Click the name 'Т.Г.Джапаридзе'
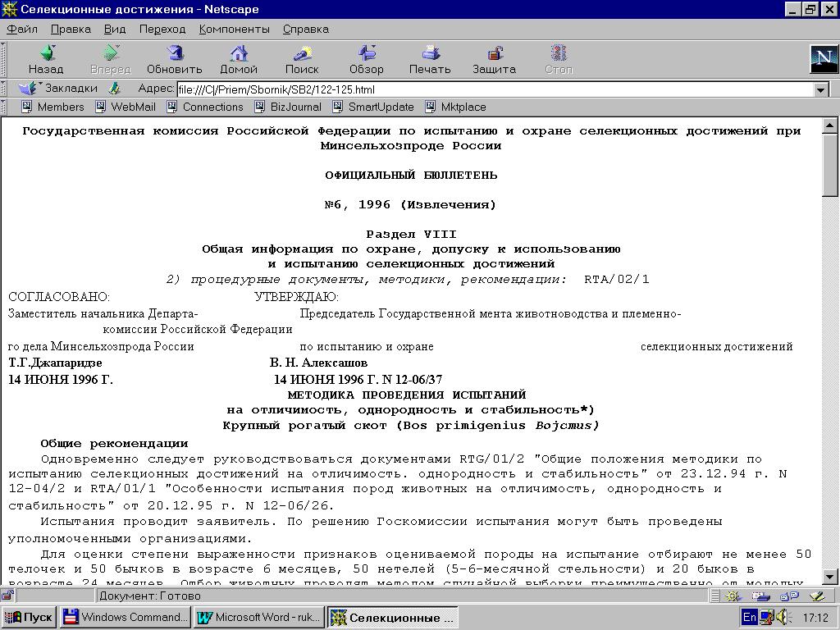The width and height of the screenshot is (840, 630). 55,363
